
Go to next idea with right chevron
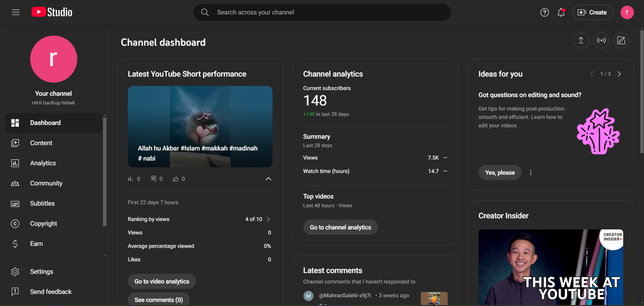coord(619,74)
